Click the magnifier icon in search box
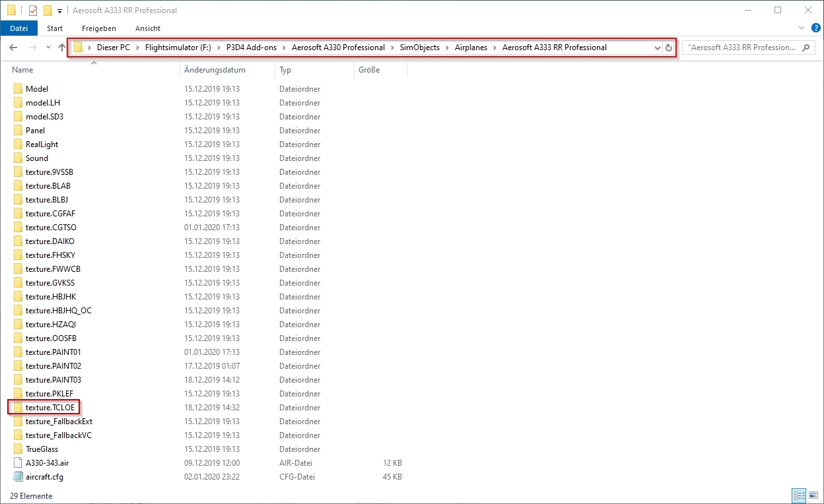Viewport: 824px width, 504px height. pos(806,47)
